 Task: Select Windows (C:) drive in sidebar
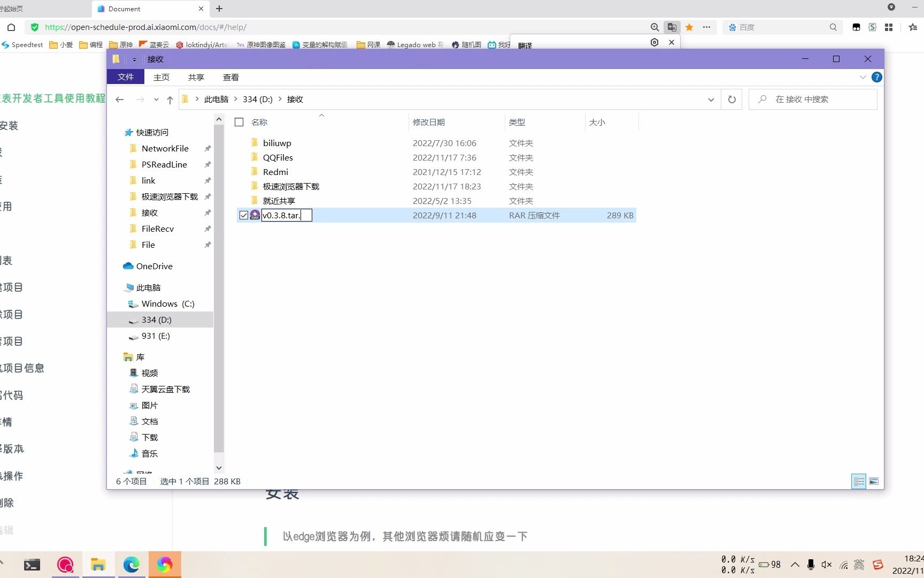pyautogui.click(x=168, y=303)
